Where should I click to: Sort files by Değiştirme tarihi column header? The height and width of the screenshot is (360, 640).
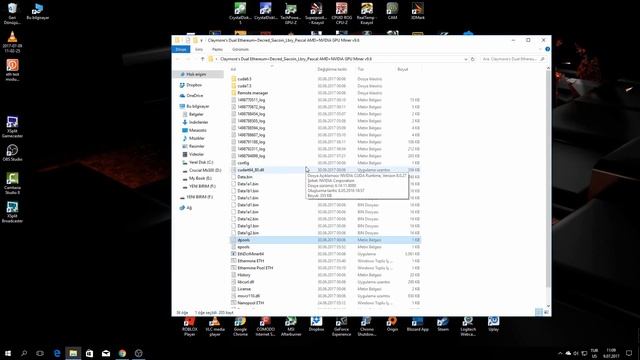point(332,69)
